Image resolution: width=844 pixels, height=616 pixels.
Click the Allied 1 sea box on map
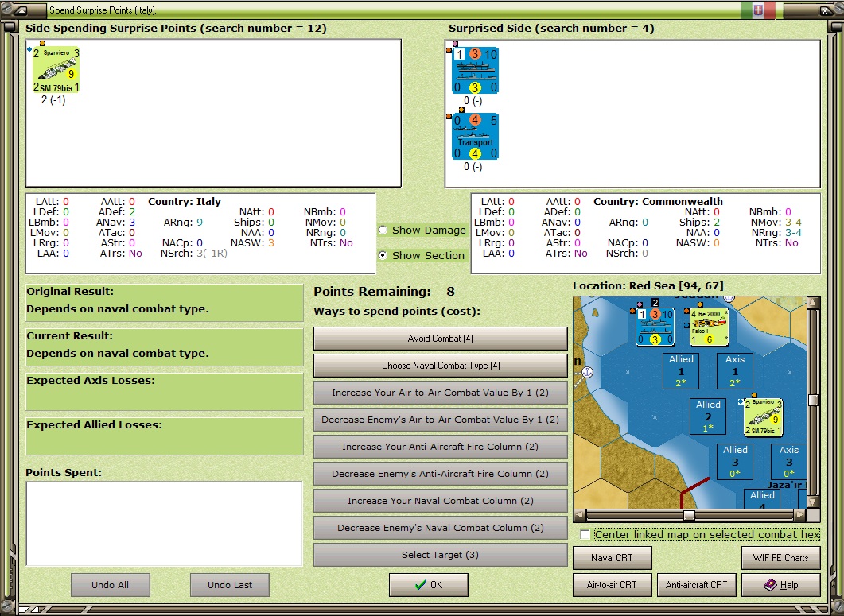[x=681, y=370]
